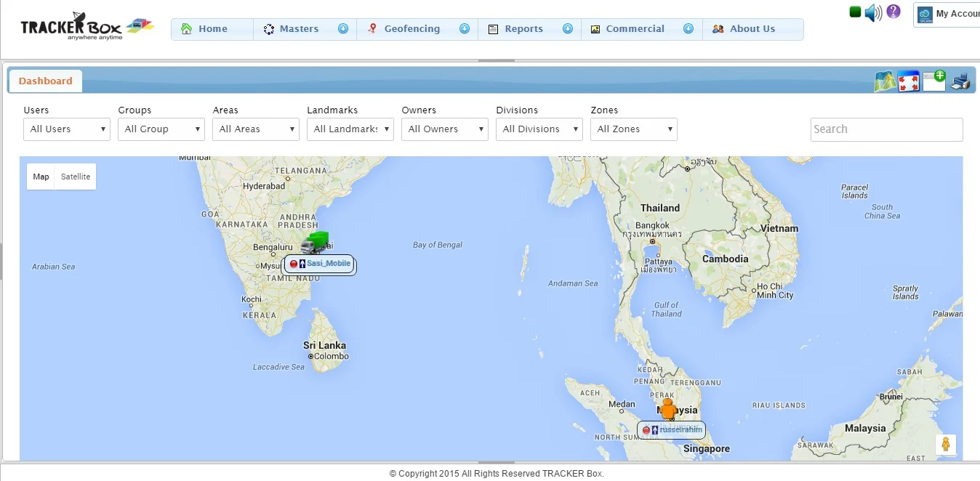980x481 pixels.
Task: Click the Geofencing pin icon
Action: pos(372,29)
